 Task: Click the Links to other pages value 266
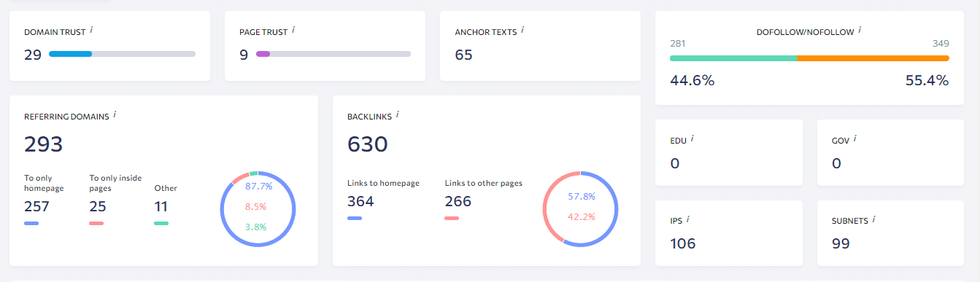point(458,201)
